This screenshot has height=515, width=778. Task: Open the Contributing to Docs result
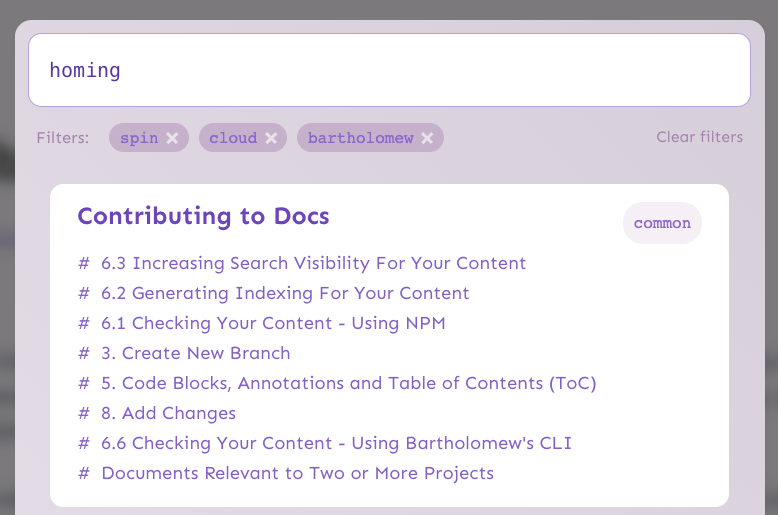click(x=203, y=216)
